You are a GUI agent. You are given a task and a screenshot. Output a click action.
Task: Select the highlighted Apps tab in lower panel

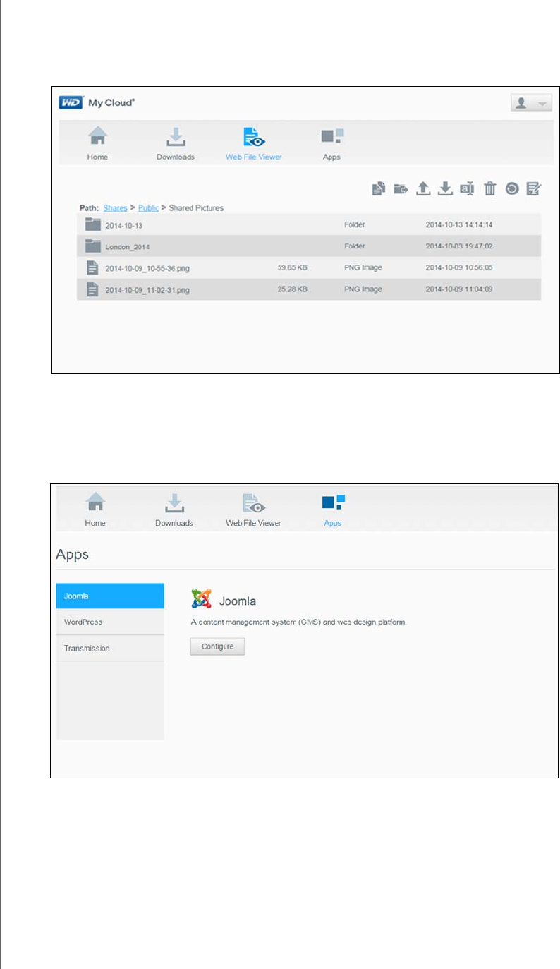click(x=332, y=510)
